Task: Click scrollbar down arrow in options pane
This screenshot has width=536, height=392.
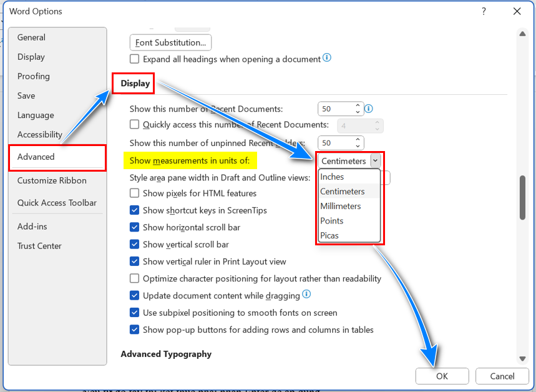Action: [x=522, y=358]
